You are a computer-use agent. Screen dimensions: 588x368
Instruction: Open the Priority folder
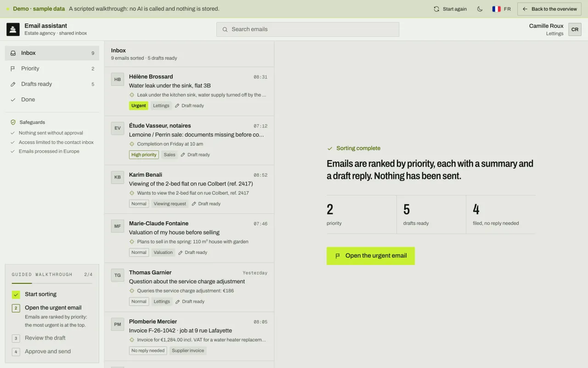pyautogui.click(x=52, y=69)
